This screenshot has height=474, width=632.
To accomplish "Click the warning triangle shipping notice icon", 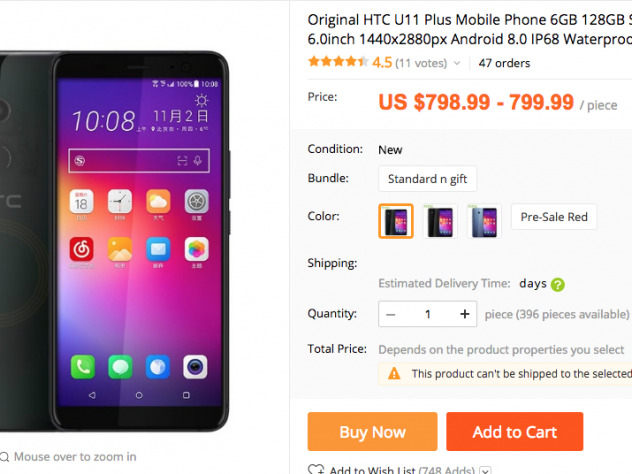I will click(394, 374).
